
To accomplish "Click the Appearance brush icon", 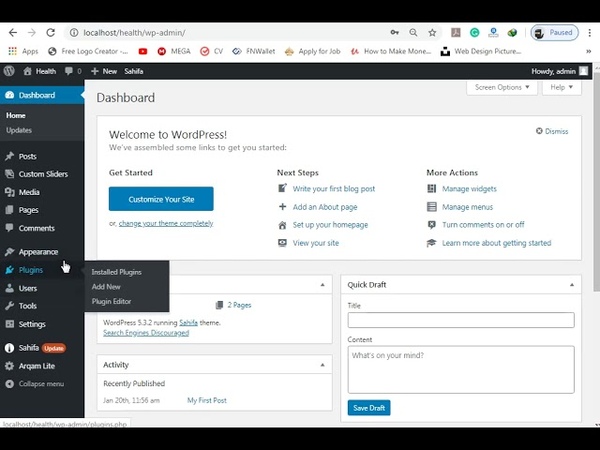I will [10, 252].
